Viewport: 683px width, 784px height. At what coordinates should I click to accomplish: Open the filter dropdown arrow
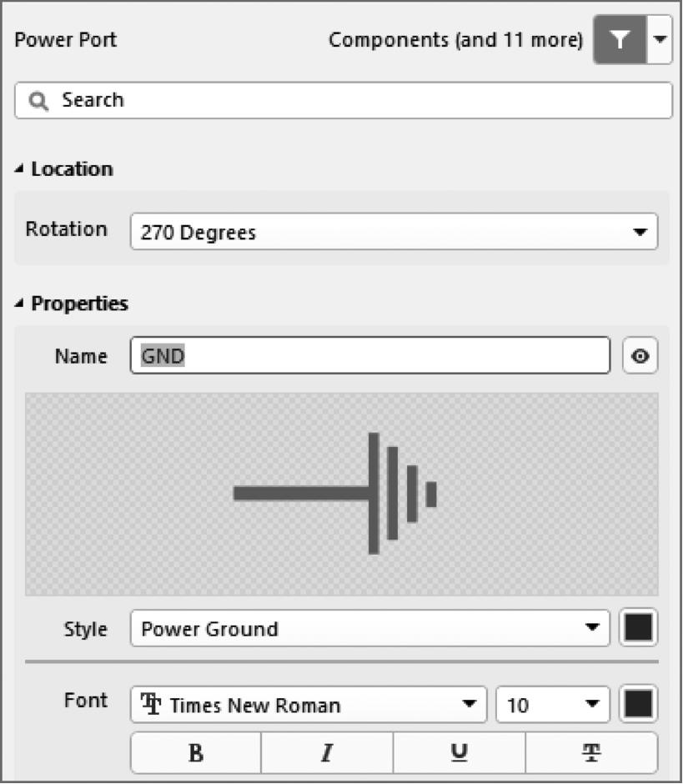660,40
